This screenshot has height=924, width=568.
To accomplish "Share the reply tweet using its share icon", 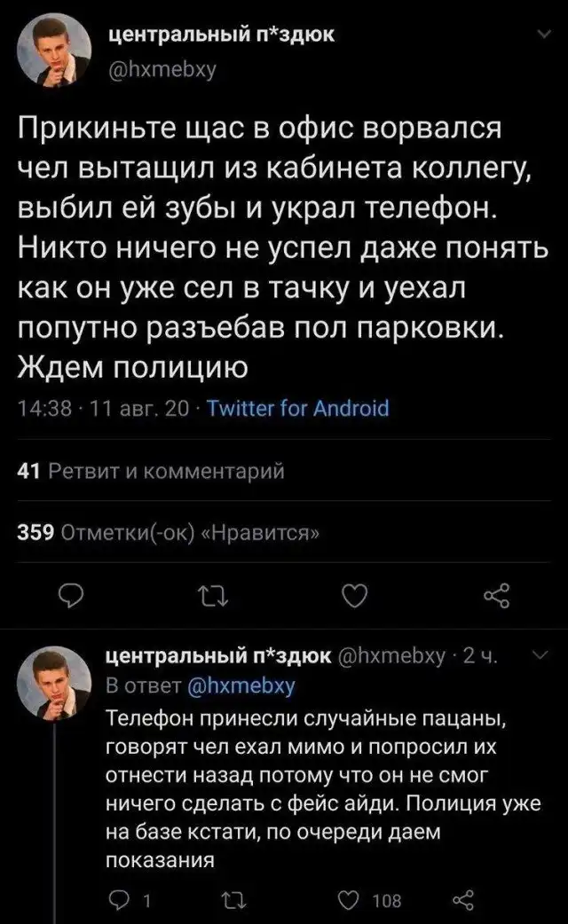I will tap(463, 901).
